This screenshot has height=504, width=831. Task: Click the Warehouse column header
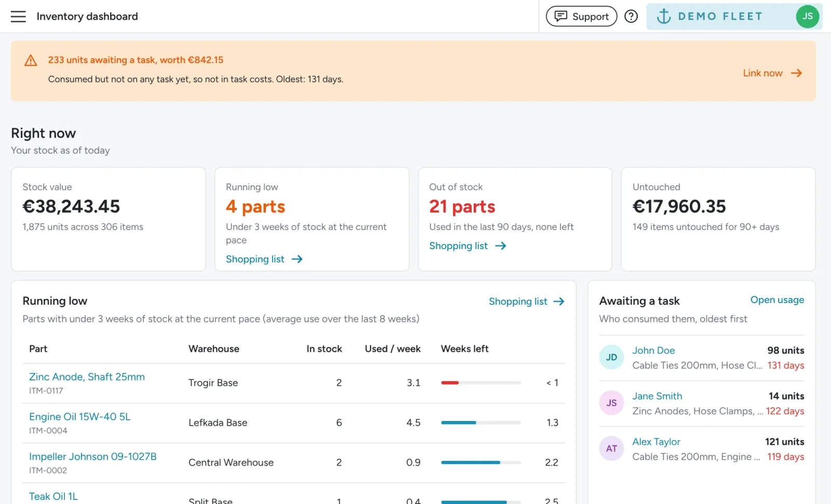pos(214,349)
